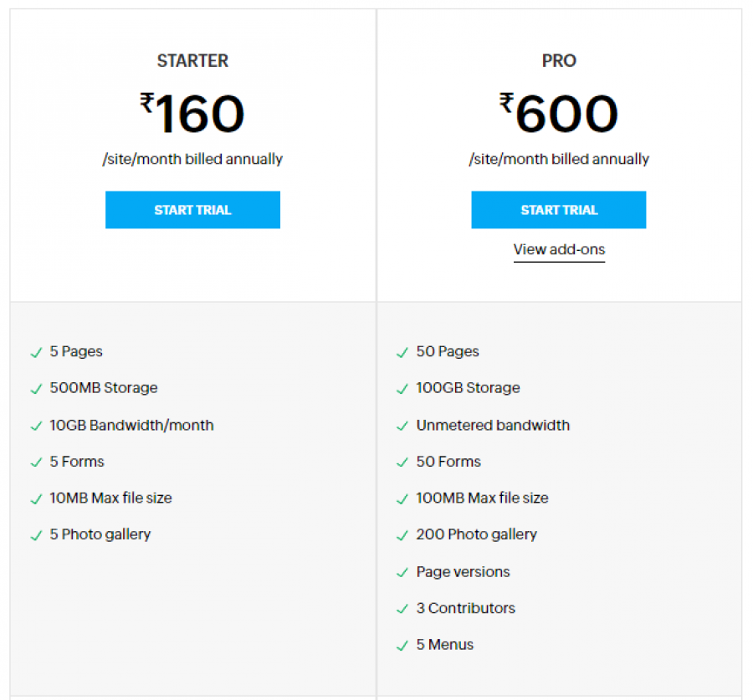
Task: Click checkmark next to 100GB Storage
Action: point(402,389)
